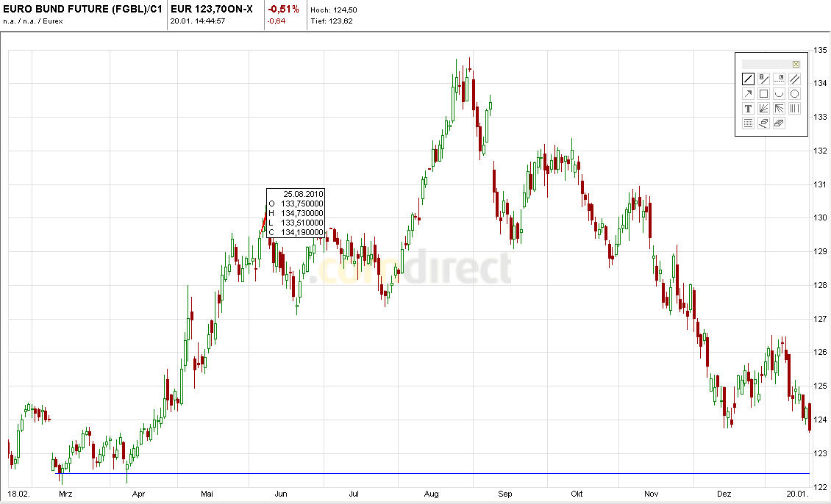Select the eraser tool
Screen dimensions: 831x504
tap(764, 123)
